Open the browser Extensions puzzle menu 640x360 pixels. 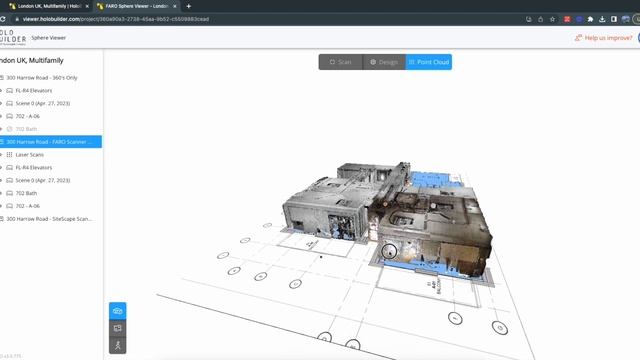tap(590, 19)
